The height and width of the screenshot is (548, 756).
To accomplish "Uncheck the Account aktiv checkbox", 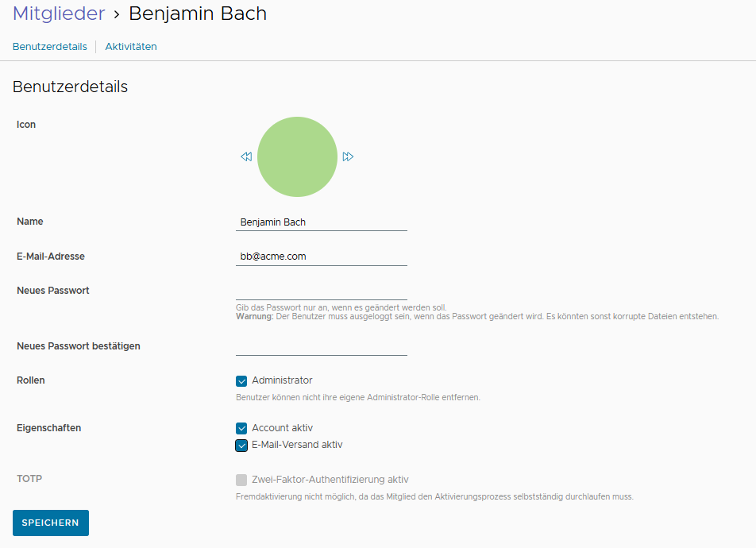I will point(241,429).
